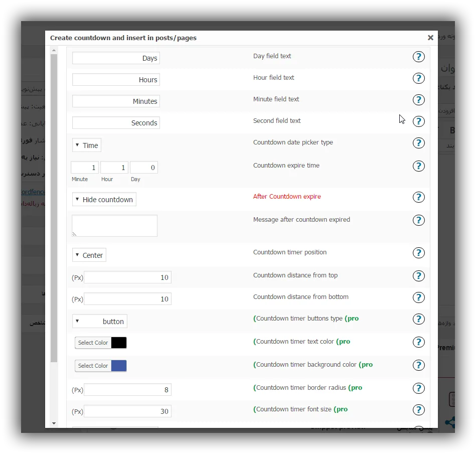Image resolution: width=476 pixels, height=454 pixels.
Task: Show help for Countdown distance from top
Action: coord(418,276)
